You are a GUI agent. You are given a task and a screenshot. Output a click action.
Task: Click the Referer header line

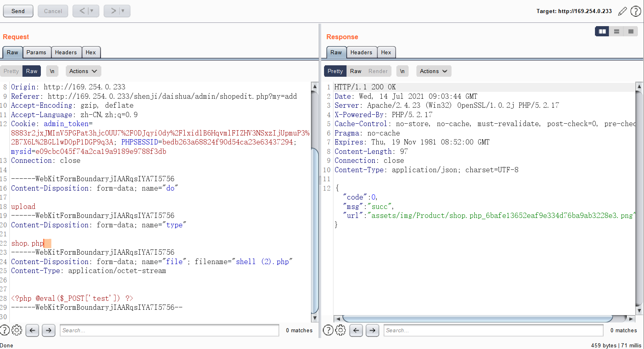(x=154, y=96)
